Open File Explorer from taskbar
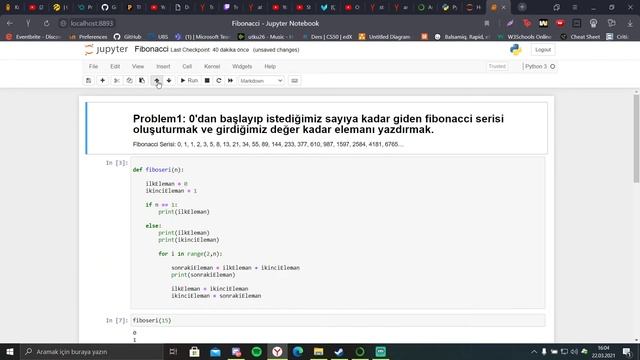 coord(318,351)
